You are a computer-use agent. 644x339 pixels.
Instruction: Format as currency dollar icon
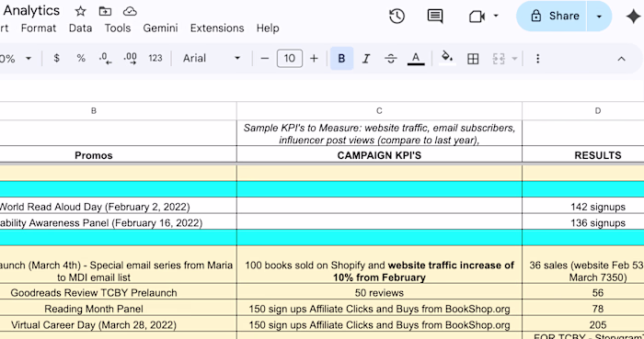(x=57, y=58)
